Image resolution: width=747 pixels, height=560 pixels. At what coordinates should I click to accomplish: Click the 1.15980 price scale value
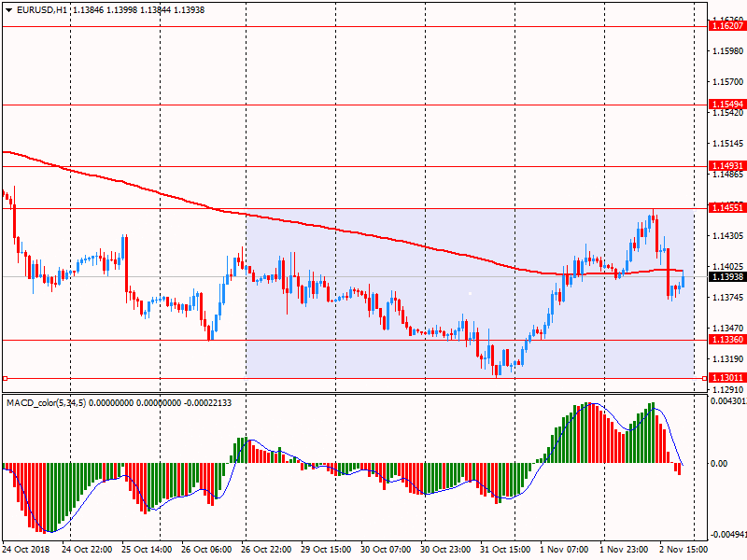(x=728, y=51)
